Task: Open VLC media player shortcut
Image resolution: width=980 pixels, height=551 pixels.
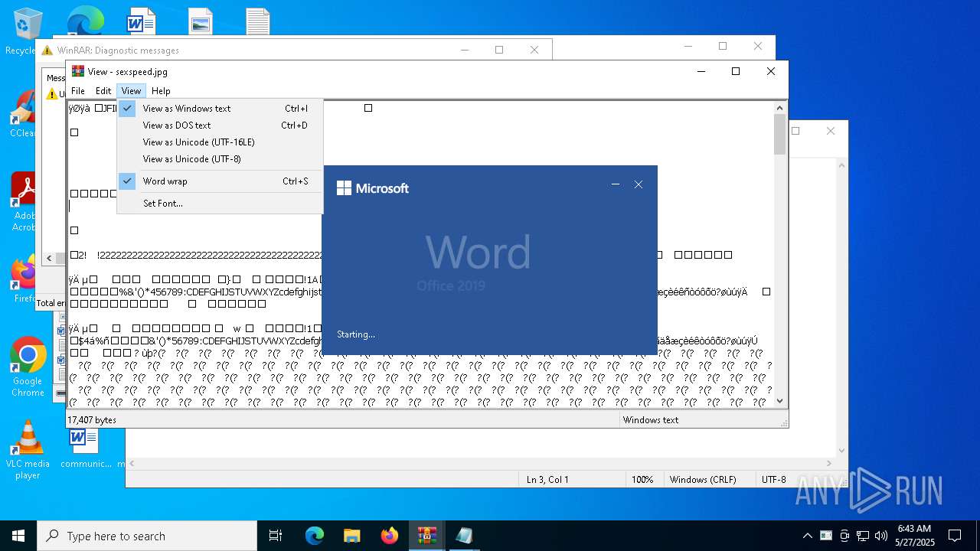Action: click(x=28, y=450)
